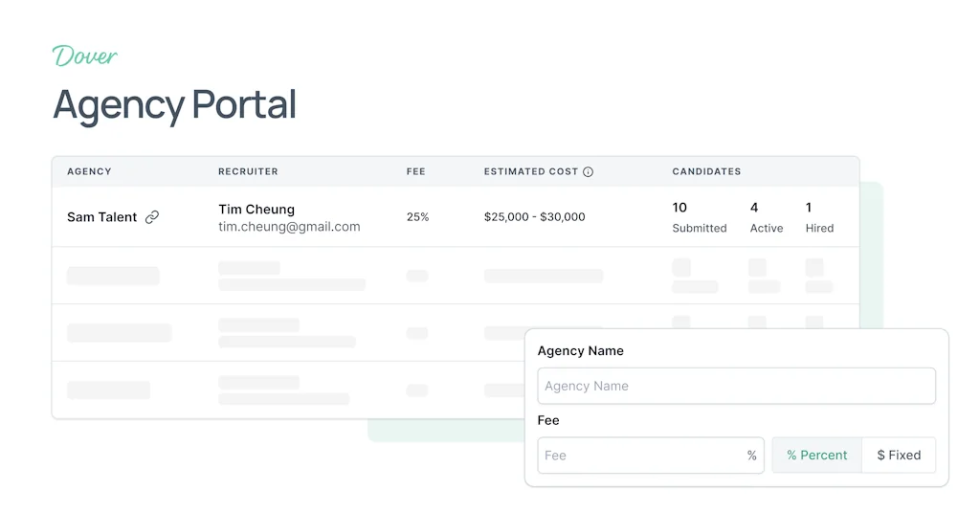Viewport: 980px width, 512px height.
Task: Focus the Agency Name input field
Action: [x=736, y=386]
